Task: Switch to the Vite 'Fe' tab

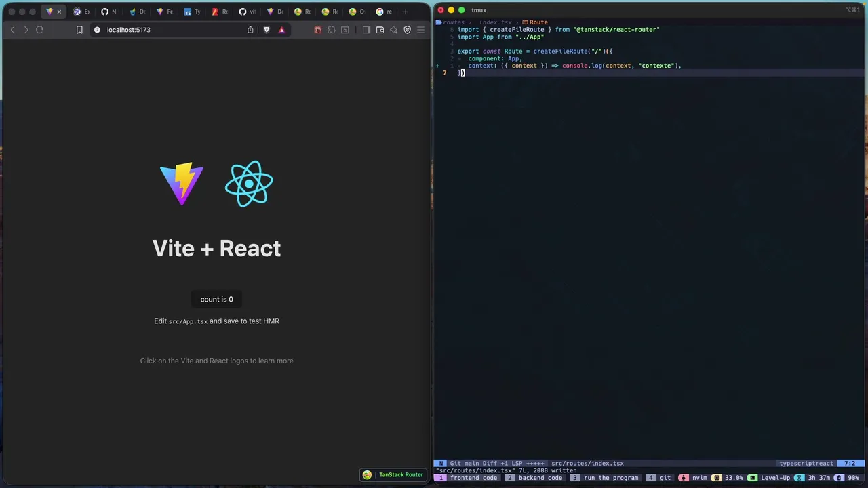Action: 165,12
